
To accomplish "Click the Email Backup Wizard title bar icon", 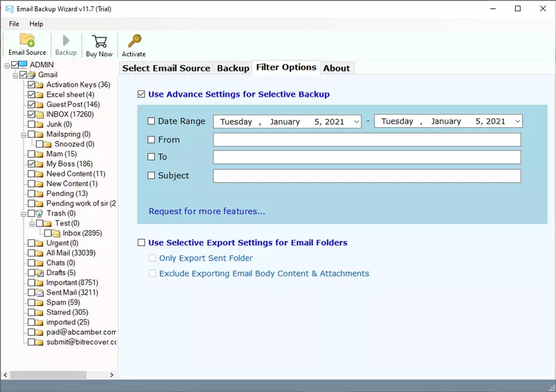I will 10,9.
